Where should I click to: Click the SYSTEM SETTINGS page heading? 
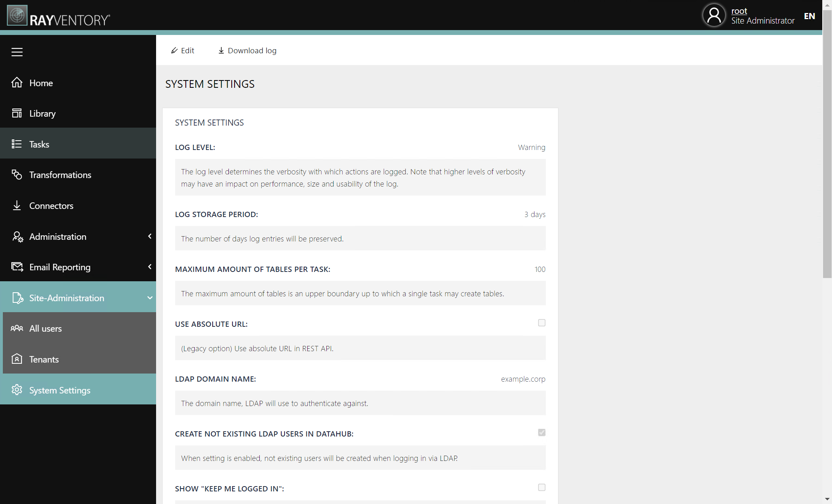tap(210, 84)
